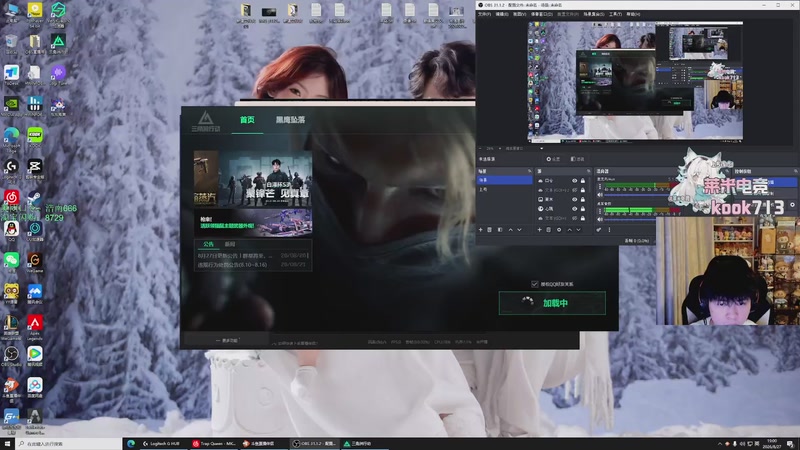Move selected source up in OBS
Screen dimensions: 800x450
(569, 230)
